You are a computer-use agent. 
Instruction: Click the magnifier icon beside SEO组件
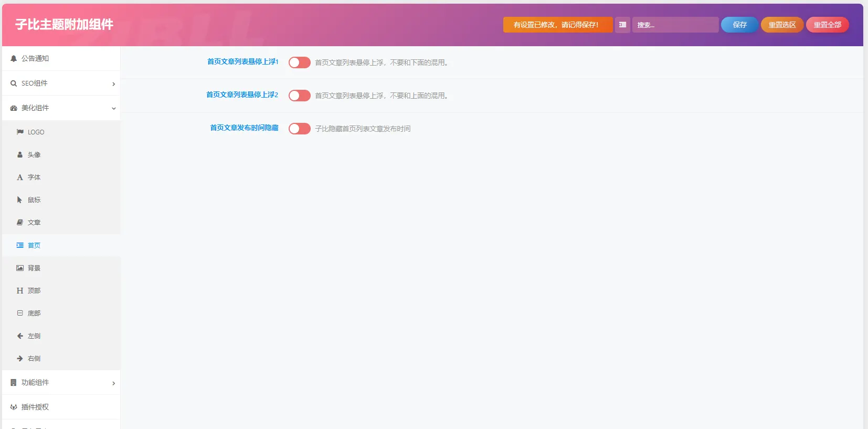click(14, 83)
